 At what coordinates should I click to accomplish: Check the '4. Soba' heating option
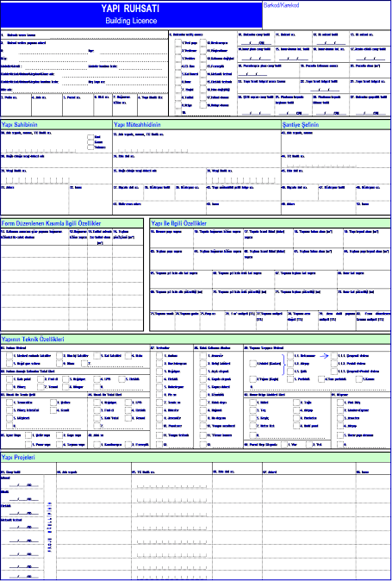128,356
